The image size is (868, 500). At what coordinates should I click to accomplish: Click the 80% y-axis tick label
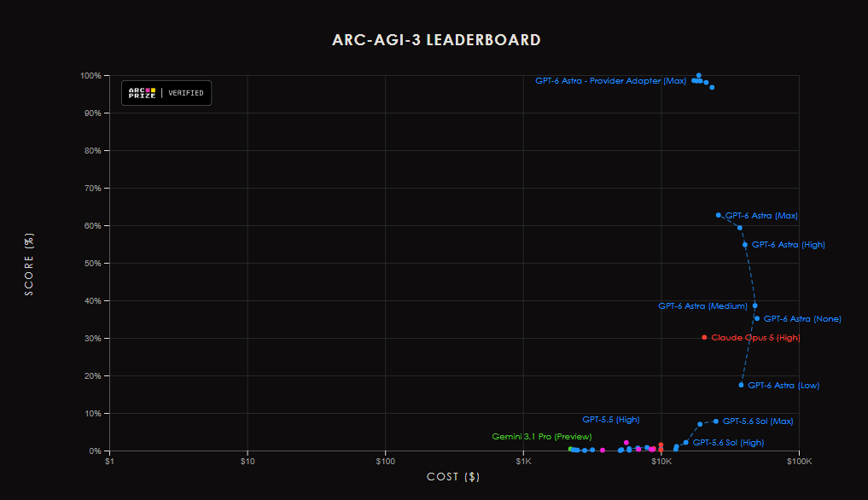[92, 151]
